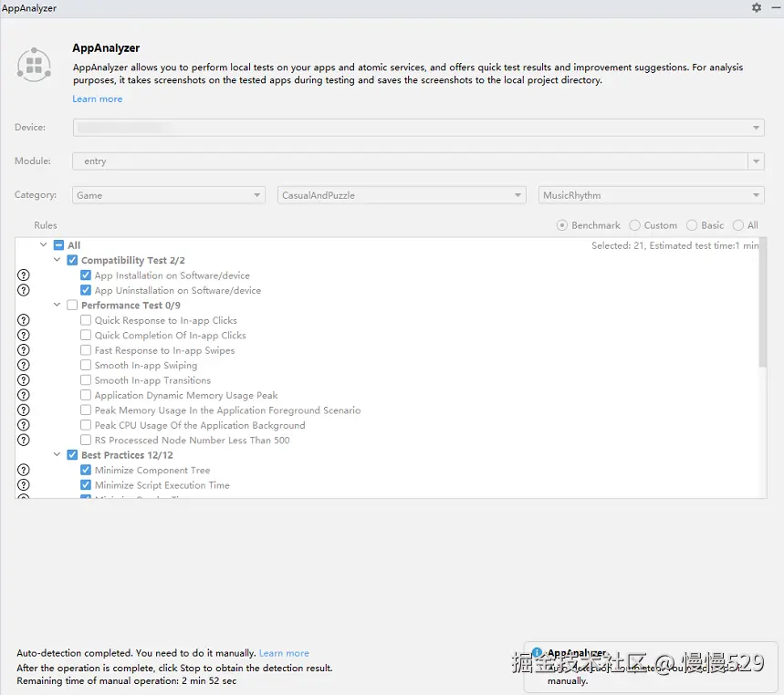Image resolution: width=784 pixels, height=695 pixels.
Task: Open help for Minimize Component Tree
Action: point(24,470)
